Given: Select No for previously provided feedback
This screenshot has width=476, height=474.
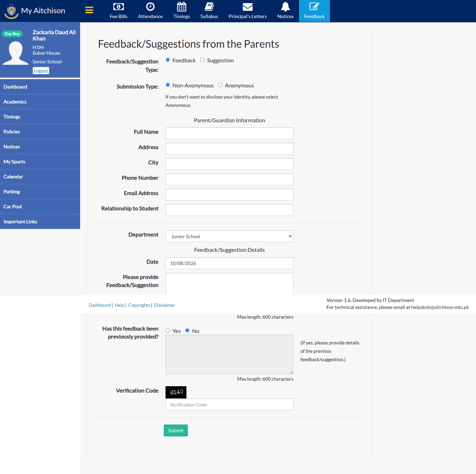Looking at the screenshot, I should click(187, 331).
